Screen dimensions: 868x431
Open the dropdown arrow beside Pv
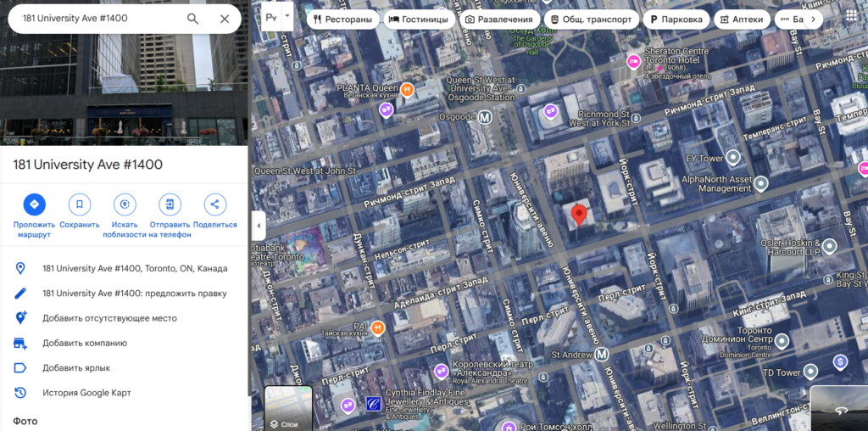(x=288, y=16)
